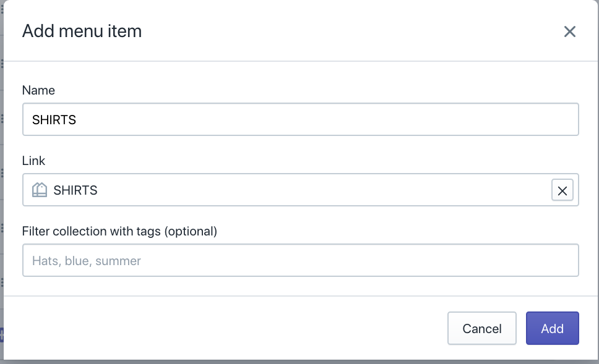599x364 pixels.
Task: Click the topmost drag handle behind the dialog
Action: click(x=2, y=9)
